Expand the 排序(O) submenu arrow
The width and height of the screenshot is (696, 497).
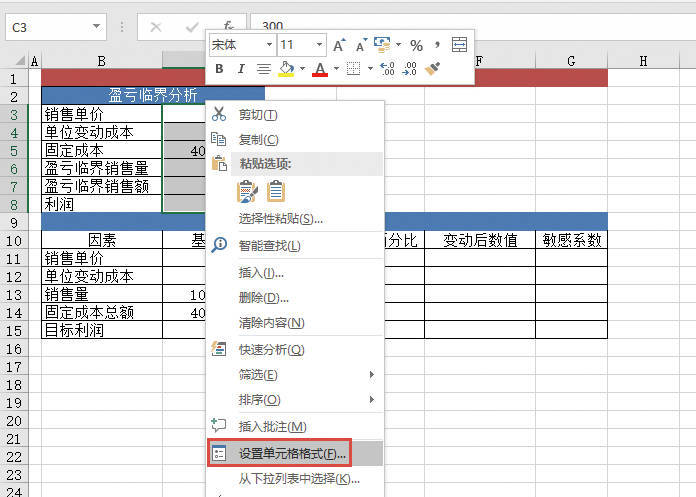tap(372, 400)
